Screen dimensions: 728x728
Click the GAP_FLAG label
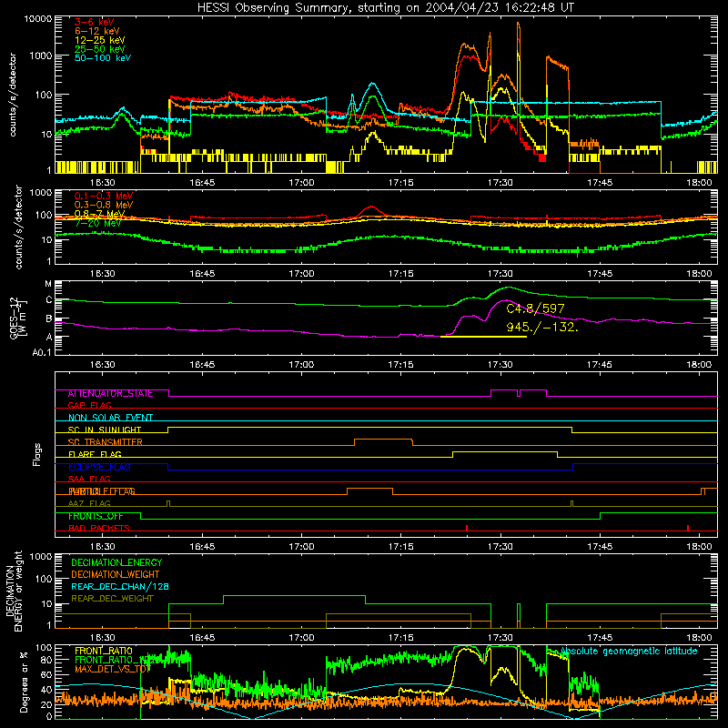coord(89,405)
